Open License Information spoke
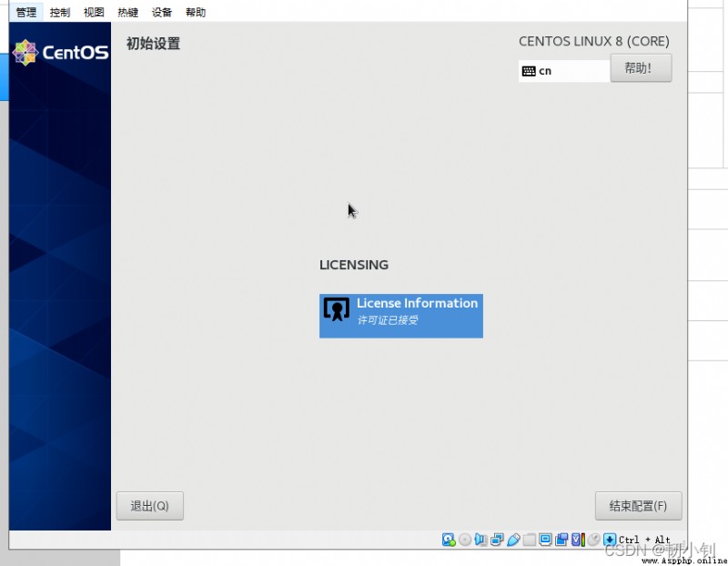 (x=401, y=316)
